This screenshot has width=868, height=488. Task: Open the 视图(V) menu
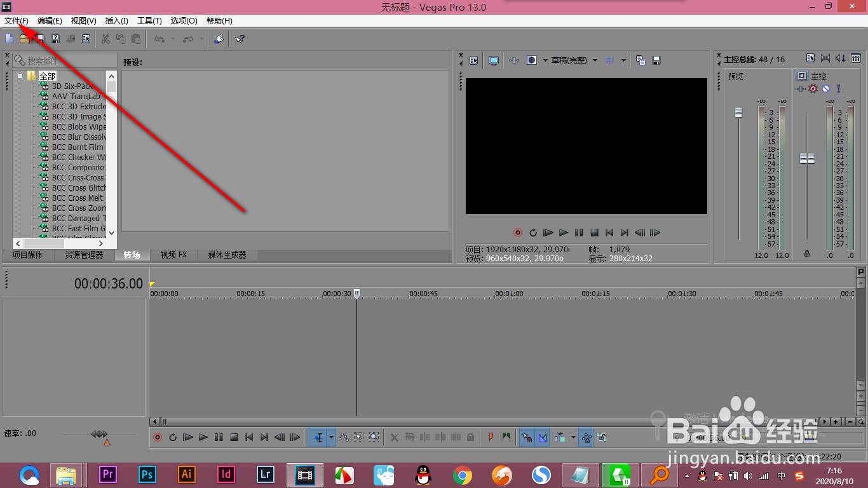(x=84, y=21)
